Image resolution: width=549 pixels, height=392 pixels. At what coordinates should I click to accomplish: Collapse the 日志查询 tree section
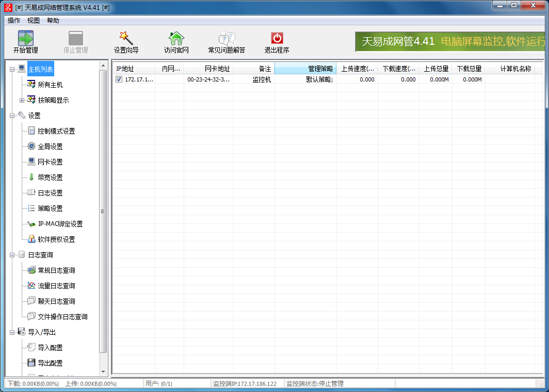pos(12,255)
